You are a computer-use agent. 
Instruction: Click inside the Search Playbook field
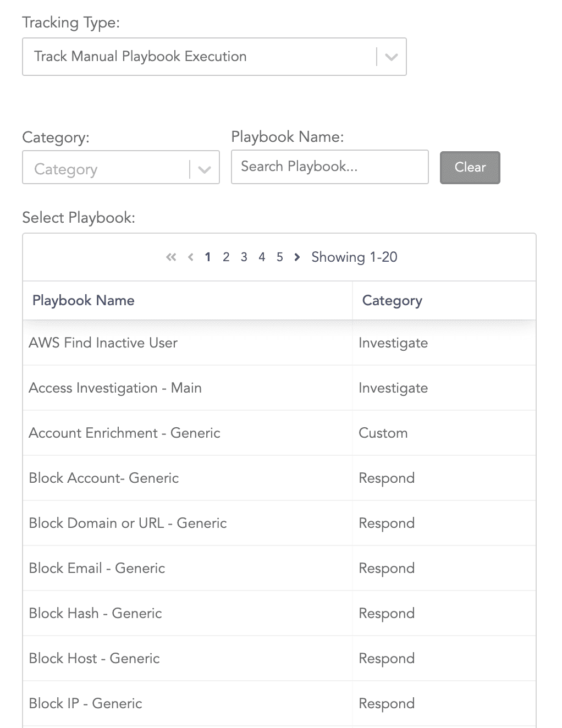329,167
